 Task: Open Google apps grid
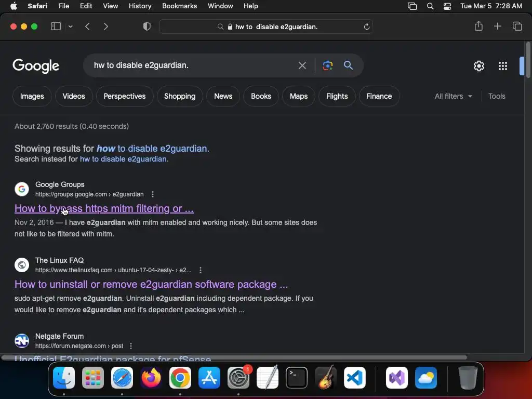(x=503, y=66)
